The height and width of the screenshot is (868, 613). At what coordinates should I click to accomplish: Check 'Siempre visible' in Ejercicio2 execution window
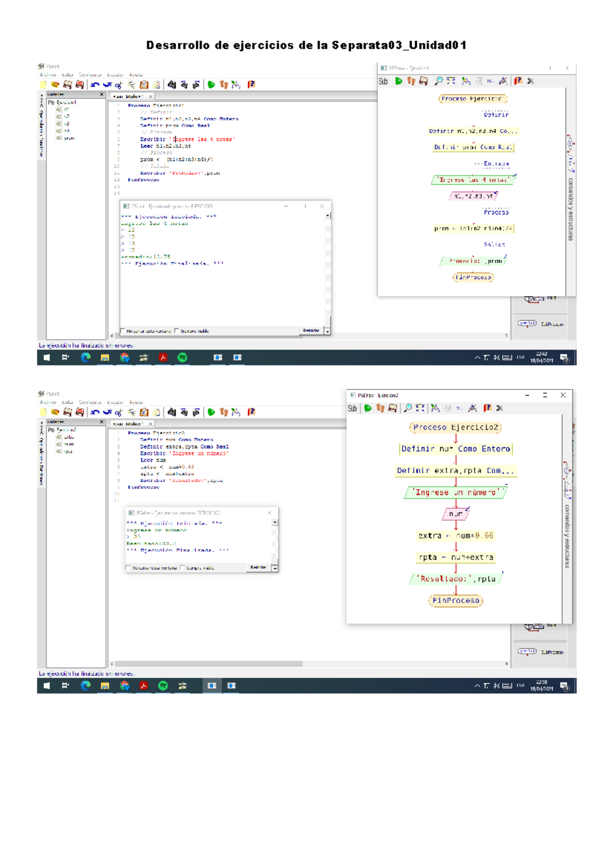coord(182,567)
